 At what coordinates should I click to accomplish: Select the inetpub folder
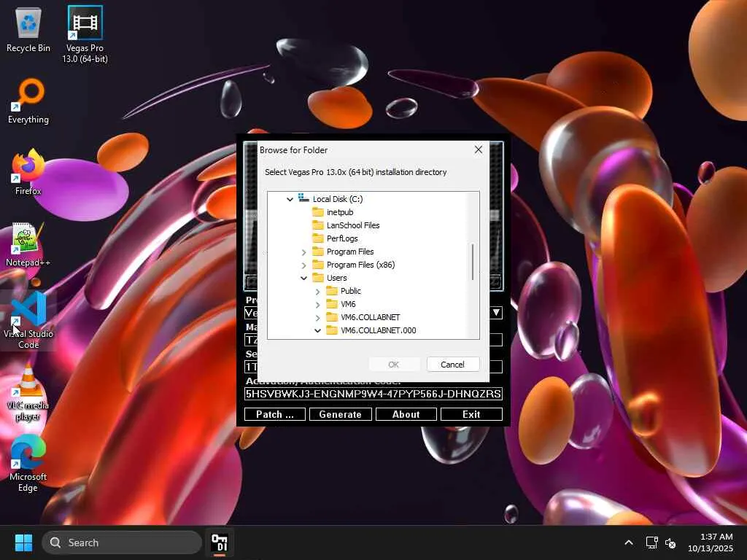(x=340, y=212)
